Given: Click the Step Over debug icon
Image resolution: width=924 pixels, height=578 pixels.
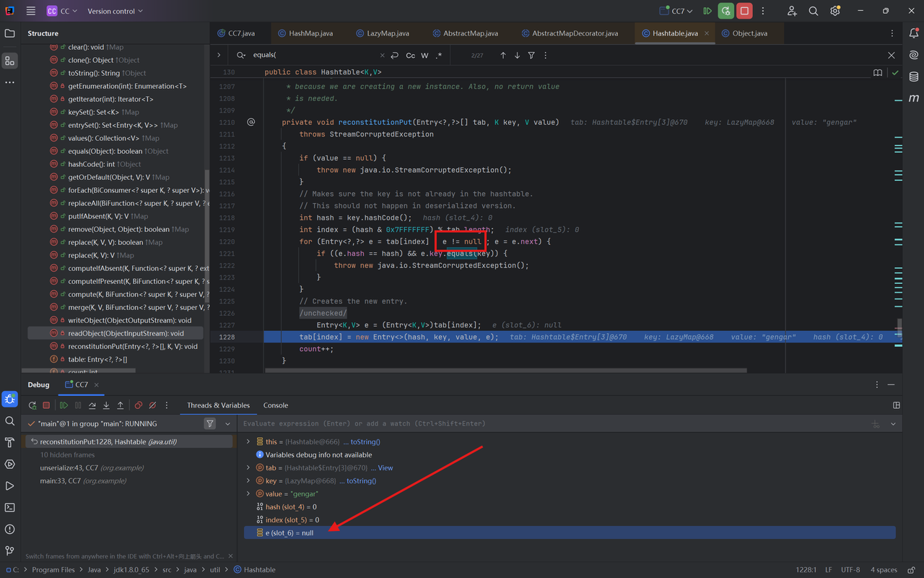Looking at the screenshot, I should 92,405.
